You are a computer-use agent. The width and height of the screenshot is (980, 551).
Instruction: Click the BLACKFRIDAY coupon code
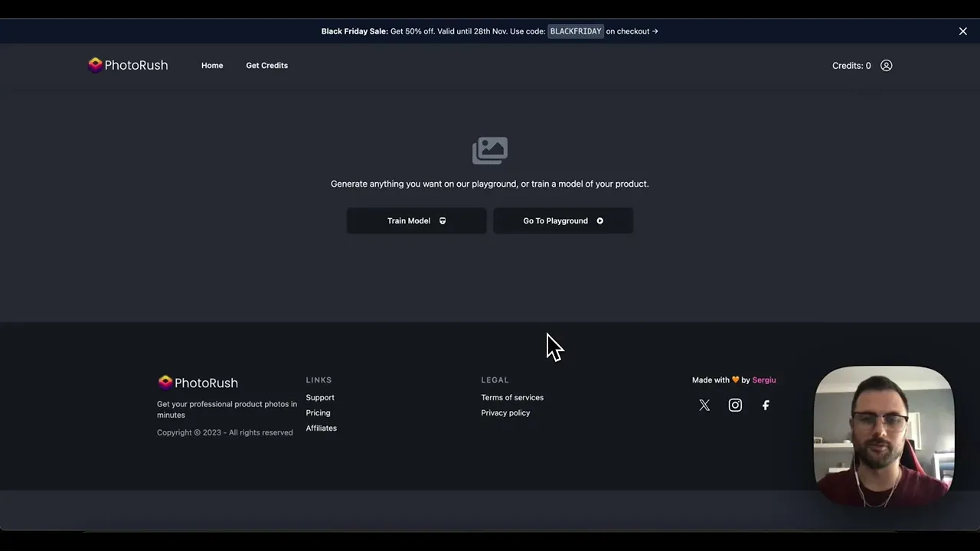(x=576, y=31)
